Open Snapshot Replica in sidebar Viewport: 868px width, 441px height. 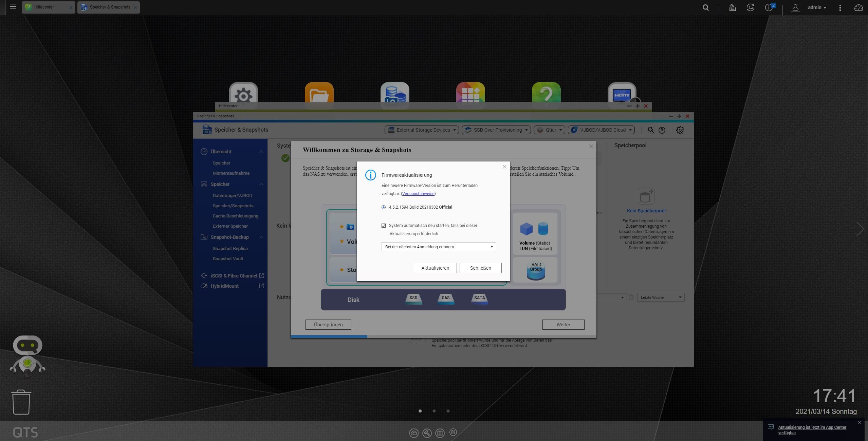click(230, 249)
